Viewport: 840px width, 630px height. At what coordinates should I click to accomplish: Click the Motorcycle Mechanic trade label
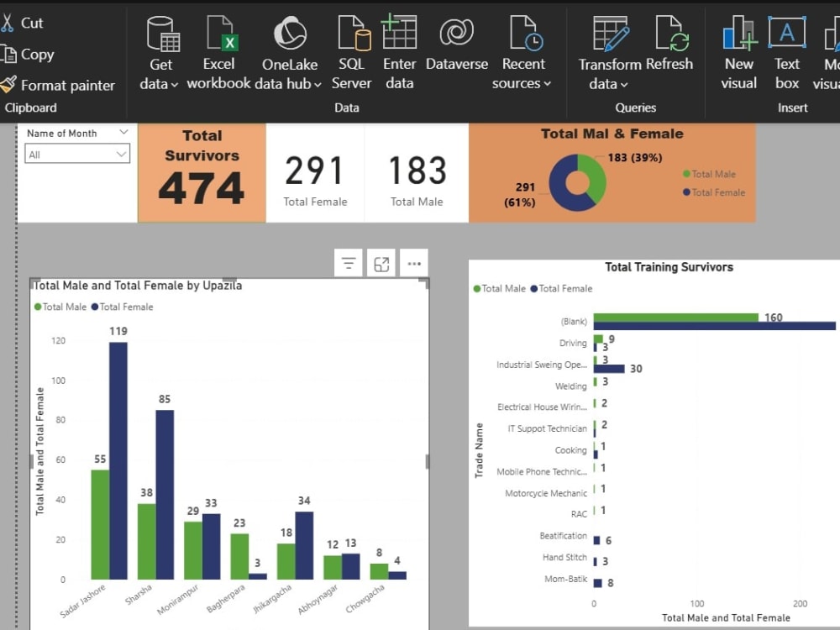click(546, 493)
